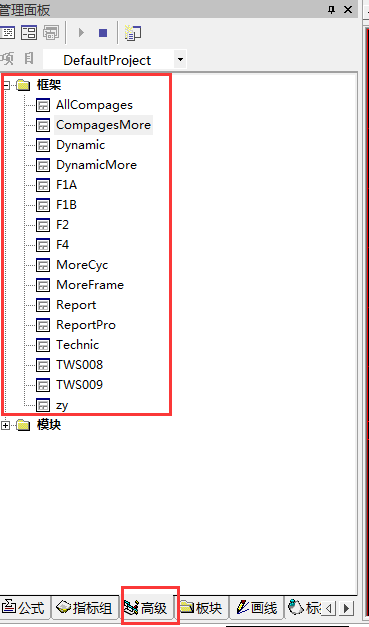Image resolution: width=369 pixels, height=627 pixels.
Task: Collapse the 框架 folder node
Action: pyautogui.click(x=6, y=85)
